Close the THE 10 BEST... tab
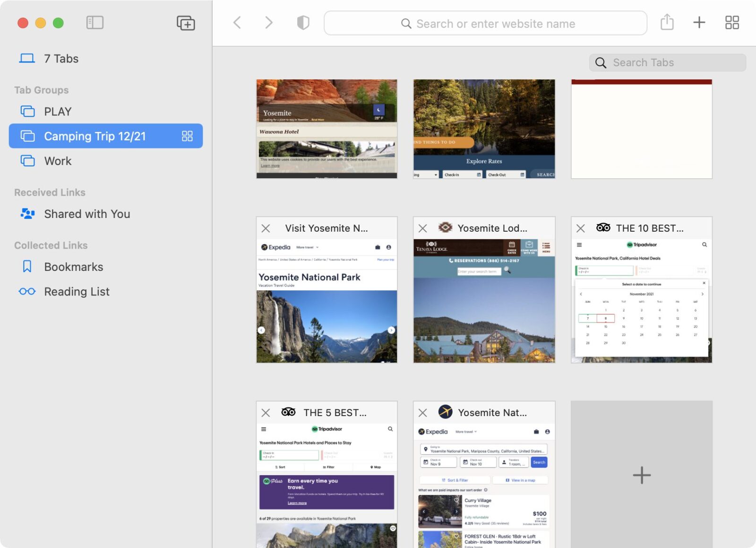This screenshot has width=756, height=548. (581, 228)
